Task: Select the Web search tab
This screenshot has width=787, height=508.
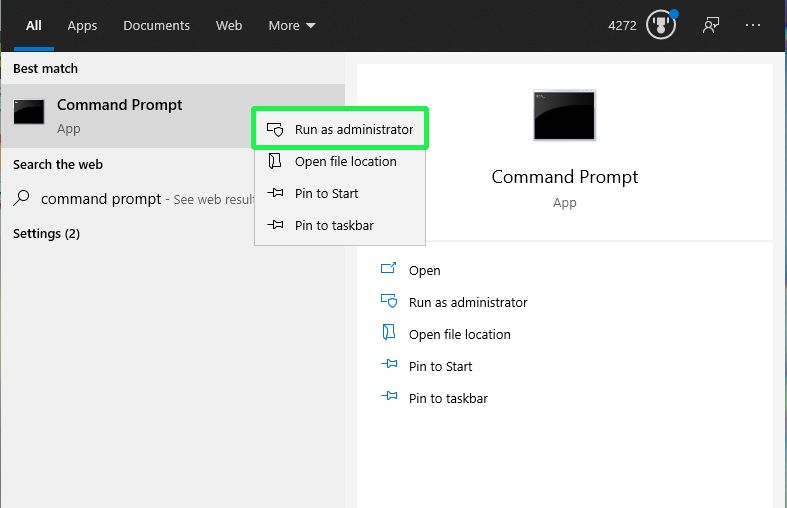Action: (229, 26)
